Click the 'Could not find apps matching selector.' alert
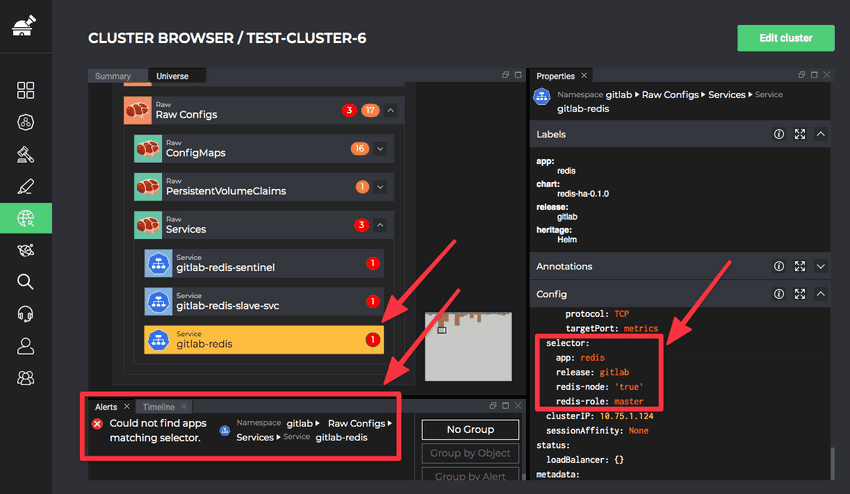The image size is (850, 494). (x=158, y=431)
